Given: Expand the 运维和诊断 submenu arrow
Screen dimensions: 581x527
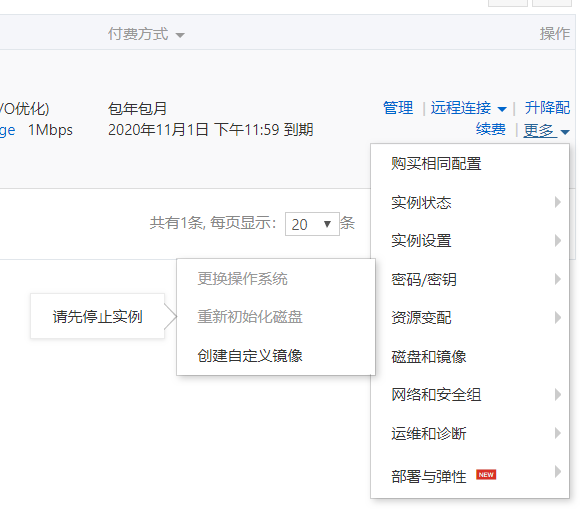Looking at the screenshot, I should pyautogui.click(x=557, y=433).
